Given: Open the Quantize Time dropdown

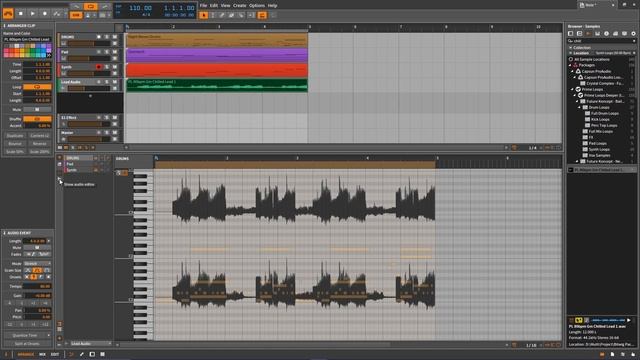Looking at the screenshot, I should (27, 336).
